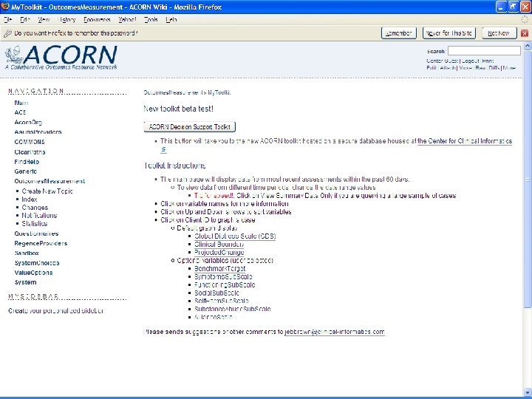Image resolution: width=532 pixels, height=399 pixels.
Task: Open the FunctioningSubScale link
Action: coord(225,285)
